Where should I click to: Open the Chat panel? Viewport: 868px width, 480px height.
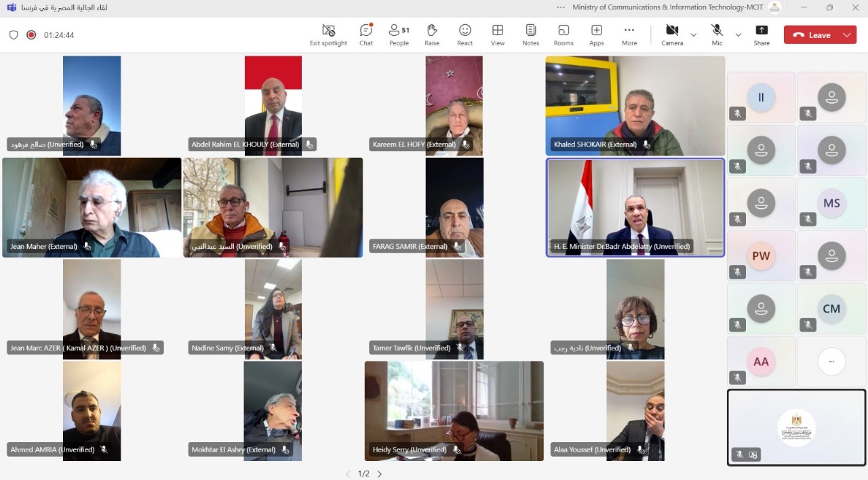(366, 35)
